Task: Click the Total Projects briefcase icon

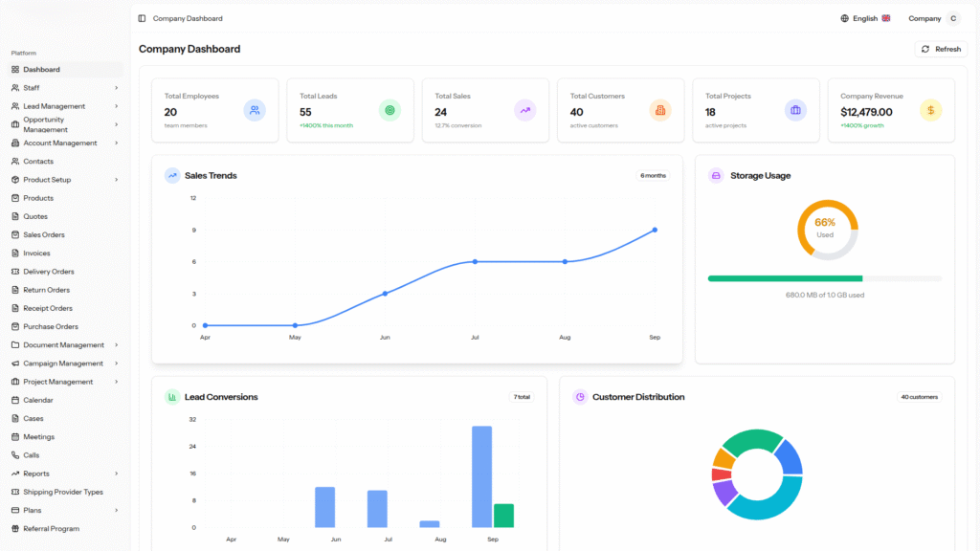Action: (795, 111)
